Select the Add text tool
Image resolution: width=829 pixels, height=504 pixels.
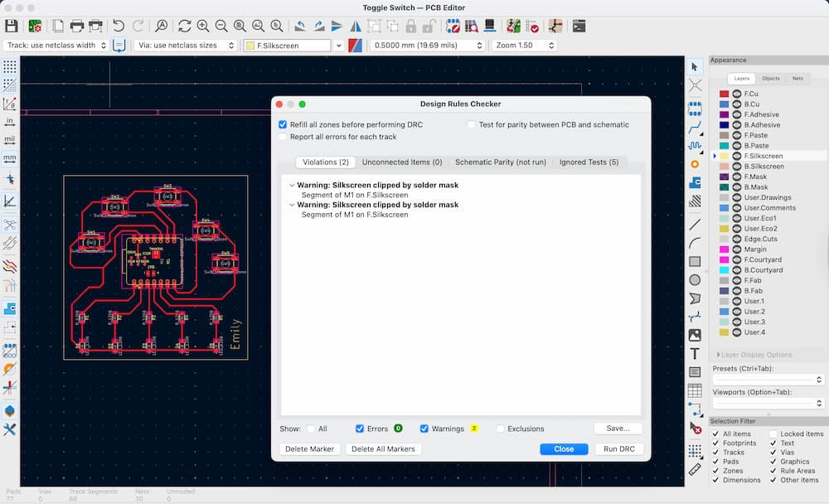click(695, 354)
